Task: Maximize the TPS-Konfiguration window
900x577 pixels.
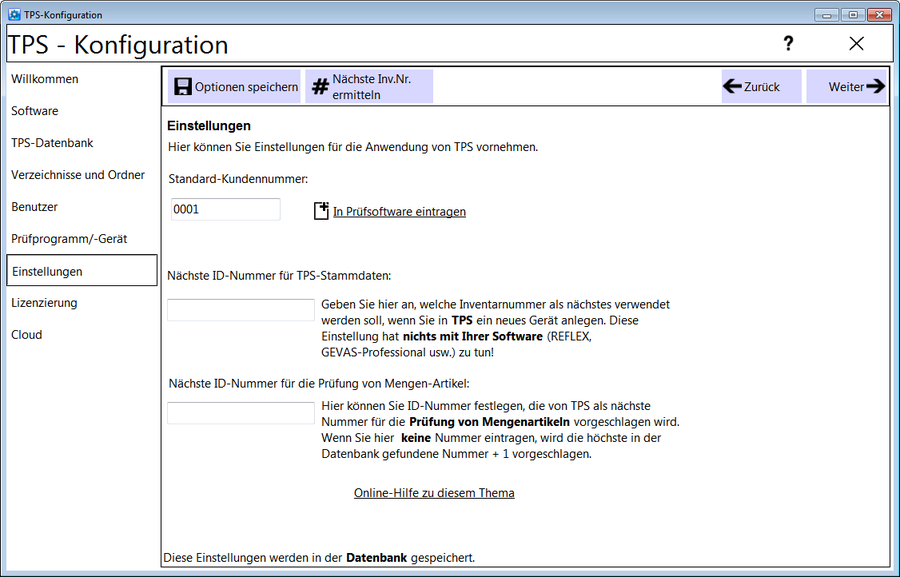Action: (853, 15)
